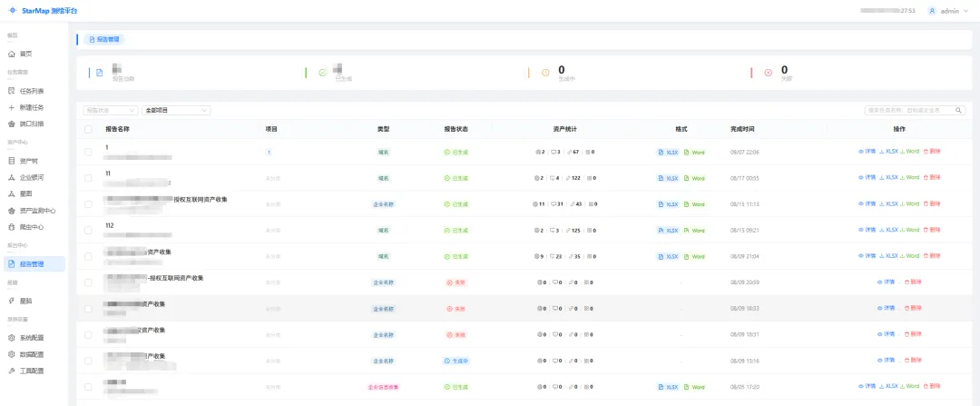980x406 pixels.
Task: Select checkbox of the 08/09 21:04 report row
Action: tap(88, 256)
